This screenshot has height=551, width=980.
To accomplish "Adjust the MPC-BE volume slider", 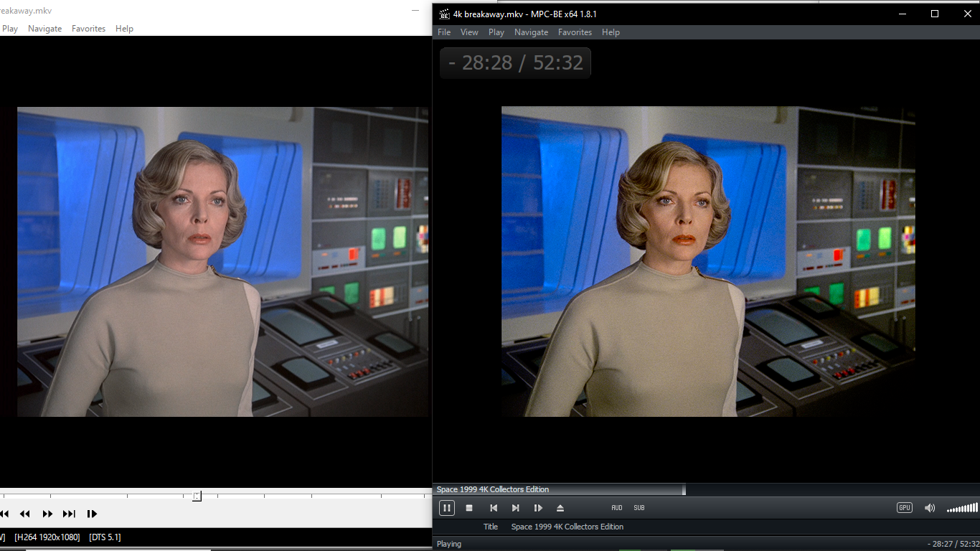I will pyautogui.click(x=962, y=508).
